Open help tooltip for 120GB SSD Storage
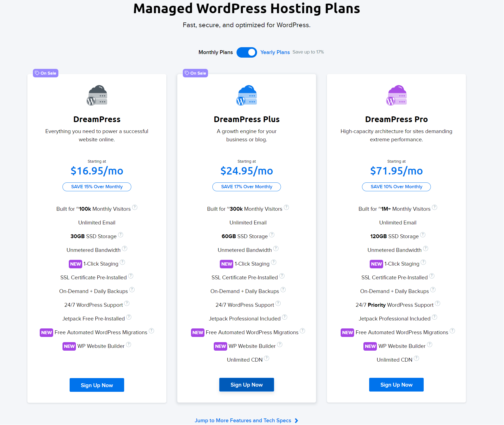Screen dimensions: 504x425 [423, 235]
